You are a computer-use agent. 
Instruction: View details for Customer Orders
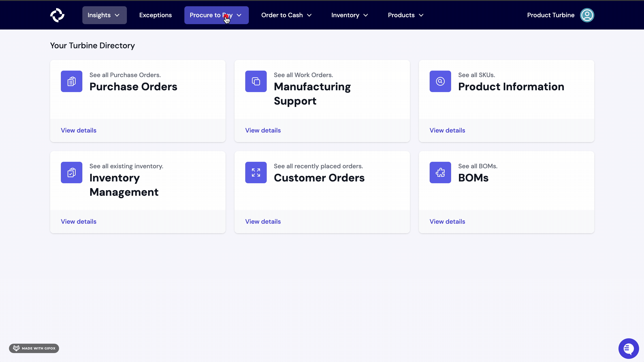click(263, 221)
